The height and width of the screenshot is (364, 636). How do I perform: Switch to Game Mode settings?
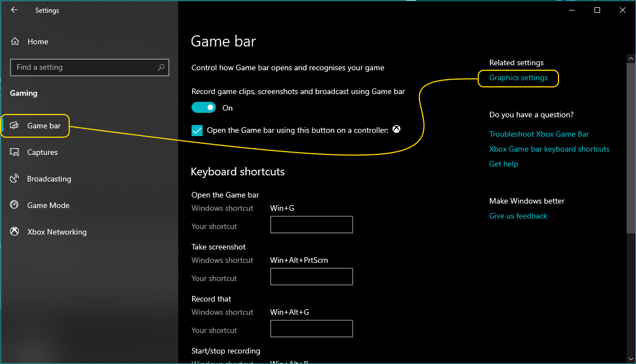click(48, 205)
